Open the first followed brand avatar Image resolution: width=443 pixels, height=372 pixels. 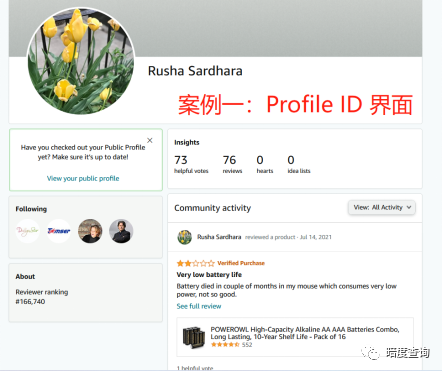(x=28, y=231)
